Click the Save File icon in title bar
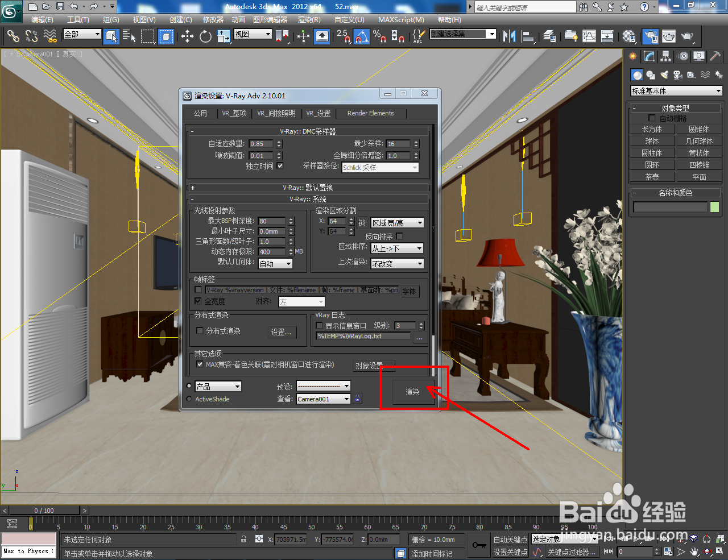The height and width of the screenshot is (560, 728). point(60,7)
